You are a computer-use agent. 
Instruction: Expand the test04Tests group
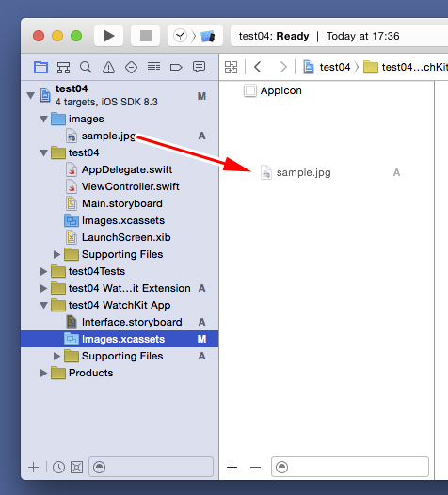tap(43, 271)
